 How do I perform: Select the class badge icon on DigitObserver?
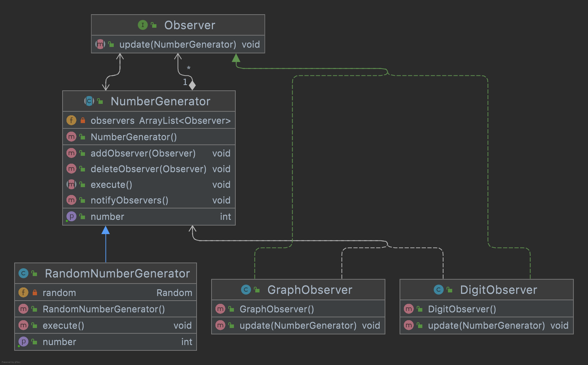coord(438,290)
